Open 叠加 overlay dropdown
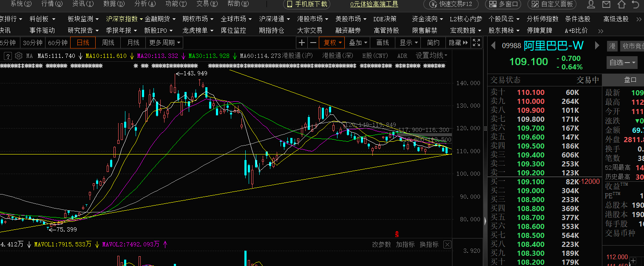The height and width of the screenshot is (266, 644). pyautogui.click(x=358, y=43)
